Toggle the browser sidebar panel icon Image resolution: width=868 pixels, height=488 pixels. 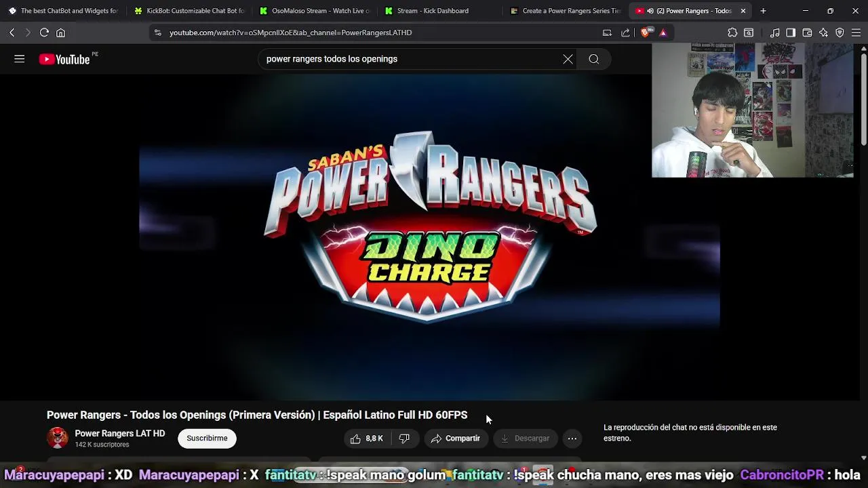791,33
